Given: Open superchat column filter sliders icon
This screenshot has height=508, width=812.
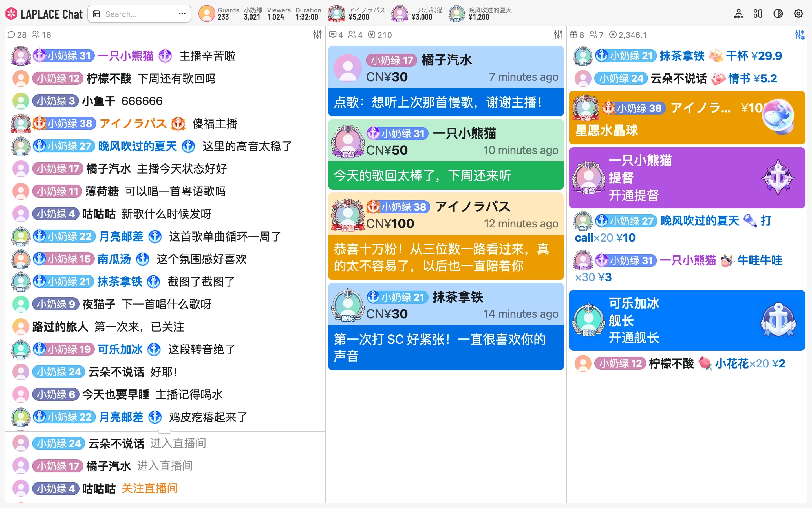Looking at the screenshot, I should point(558,35).
